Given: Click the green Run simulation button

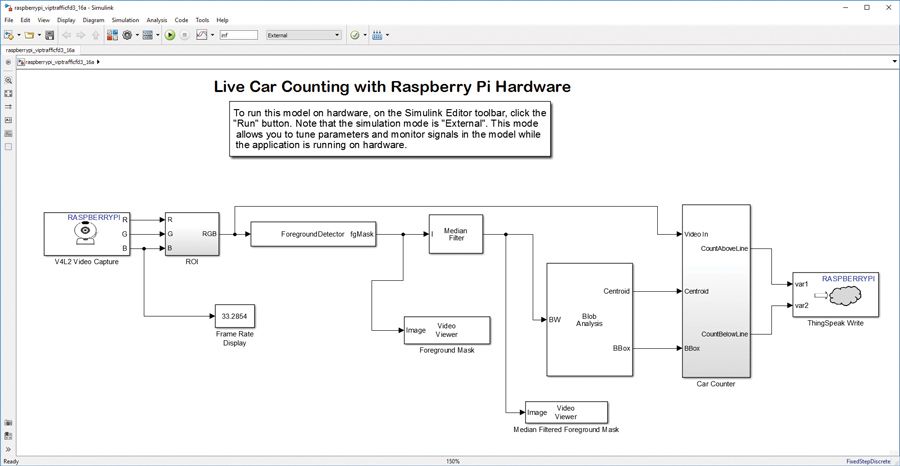Looking at the screenshot, I should tap(171, 35).
